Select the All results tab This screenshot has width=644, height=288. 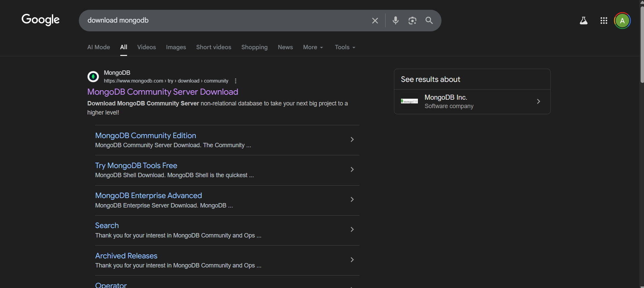point(124,47)
